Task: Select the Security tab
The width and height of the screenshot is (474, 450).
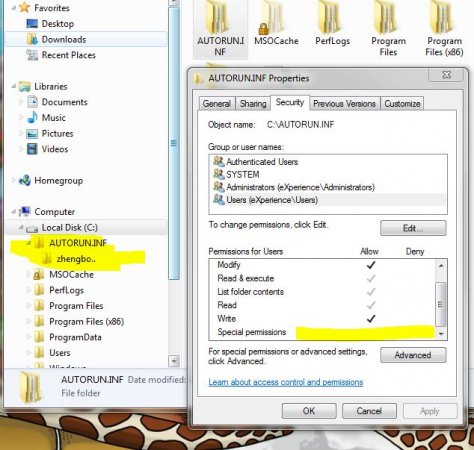Action: (x=290, y=102)
